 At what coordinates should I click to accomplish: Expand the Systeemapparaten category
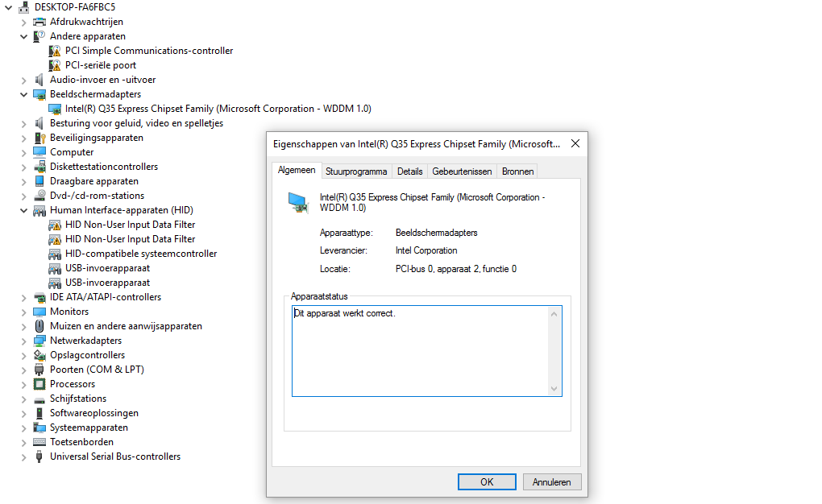[23, 428]
